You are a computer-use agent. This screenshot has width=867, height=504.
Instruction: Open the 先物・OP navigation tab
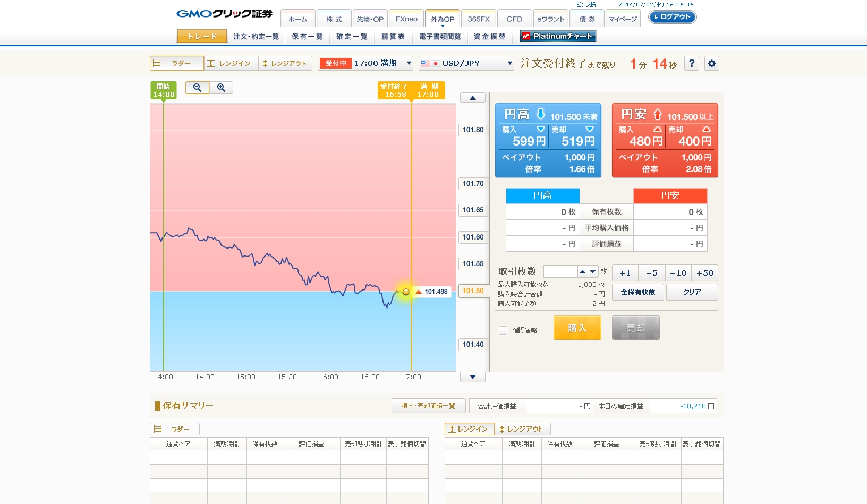370,19
